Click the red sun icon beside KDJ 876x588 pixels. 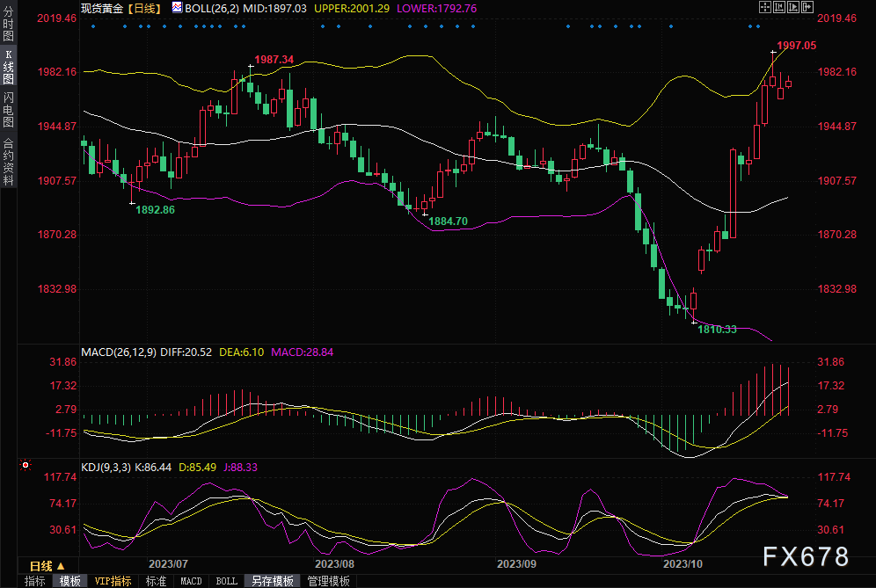click(26, 464)
